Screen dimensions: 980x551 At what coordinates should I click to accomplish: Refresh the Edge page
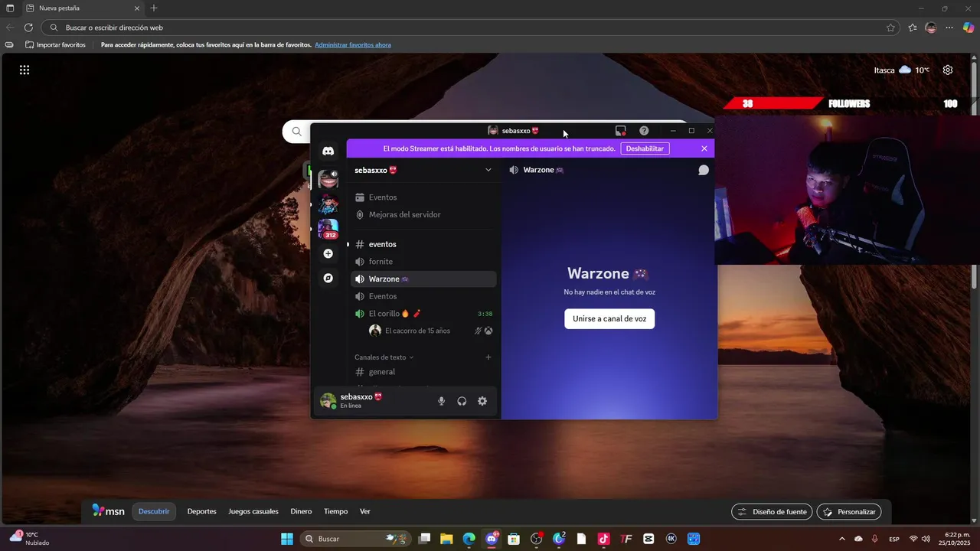(28, 28)
